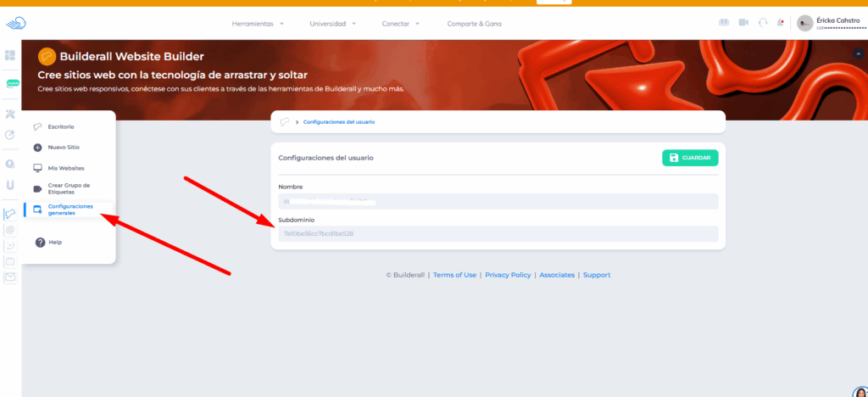The image size is (868, 397).
Task: Click Ericka Cahstro profile avatar
Action: click(x=804, y=23)
